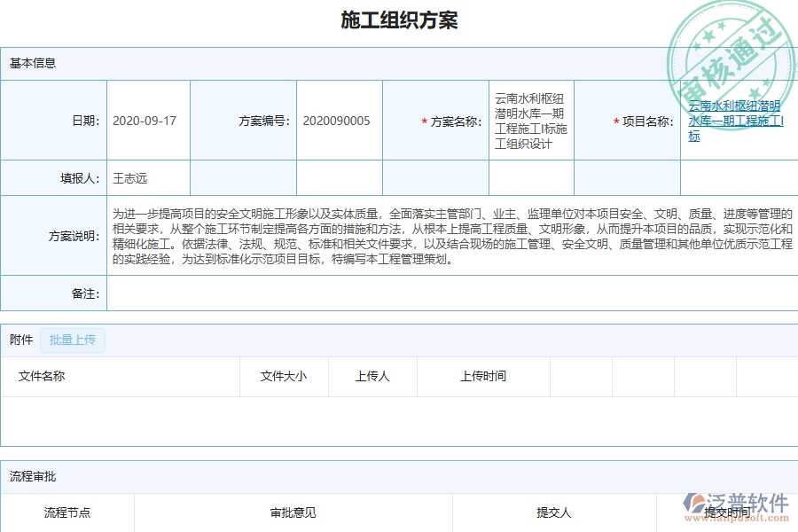Click the 批量上传 batch upload button
The image size is (798, 532).
(x=73, y=340)
